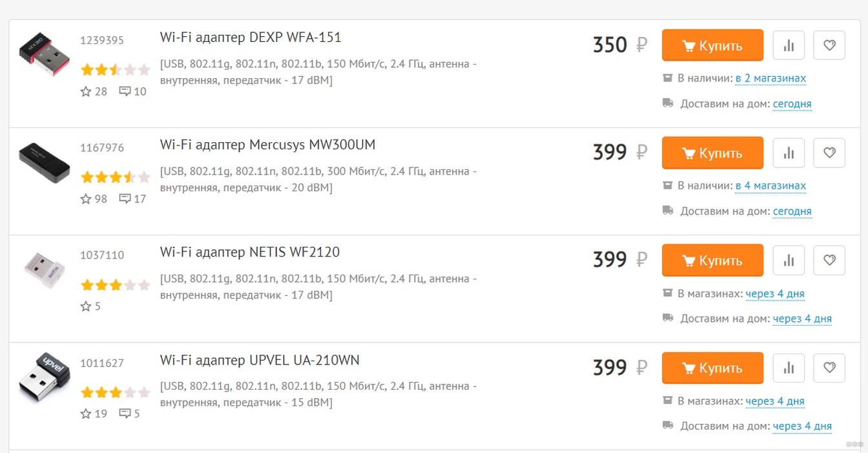This screenshot has height=453, width=868.
Task: Compare Mercusys MW300UM using chart icon
Action: (x=789, y=153)
